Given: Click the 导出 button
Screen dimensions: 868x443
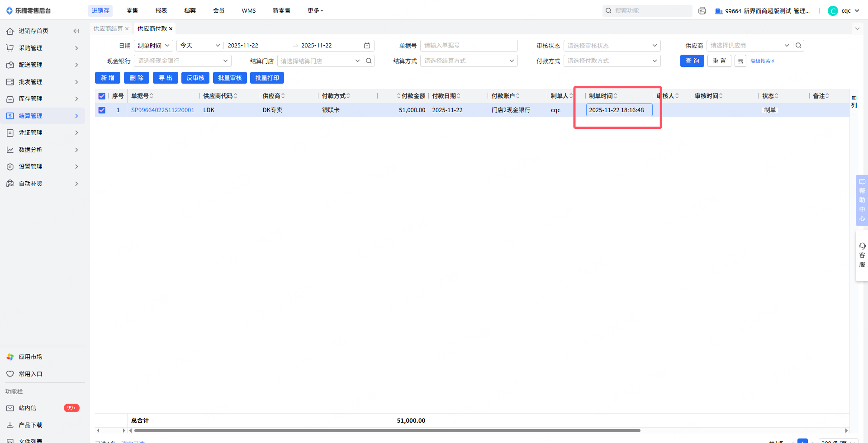Looking at the screenshot, I should (166, 78).
